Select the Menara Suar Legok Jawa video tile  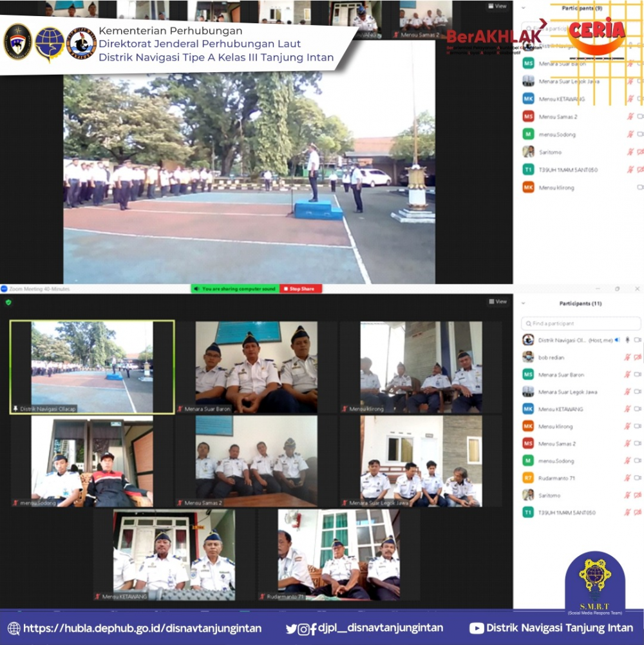tap(421, 461)
